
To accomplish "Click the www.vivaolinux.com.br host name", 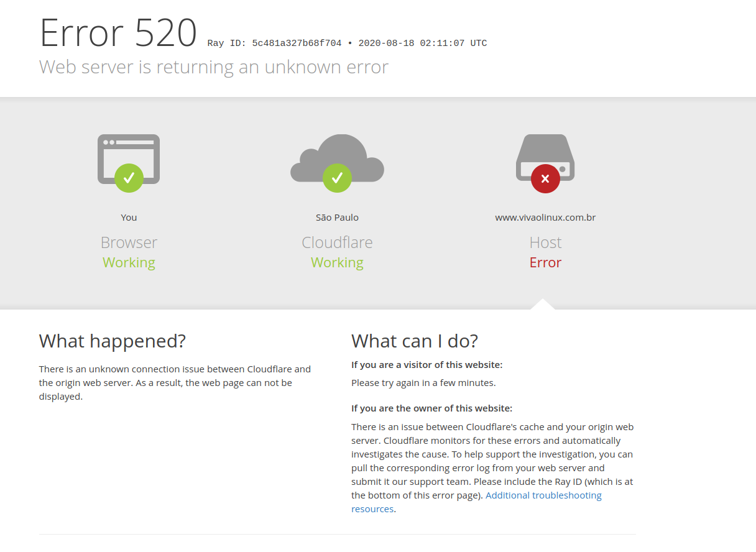I will (x=545, y=218).
